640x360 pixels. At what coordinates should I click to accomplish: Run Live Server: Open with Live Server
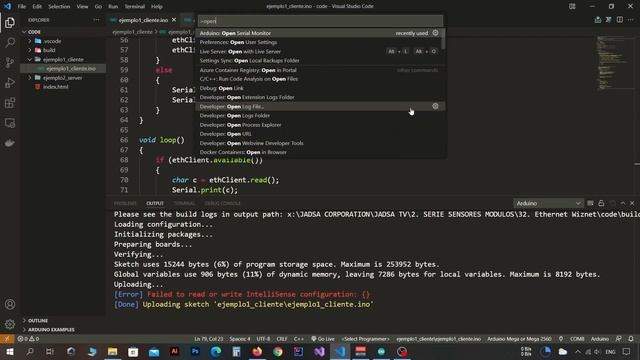(319, 51)
